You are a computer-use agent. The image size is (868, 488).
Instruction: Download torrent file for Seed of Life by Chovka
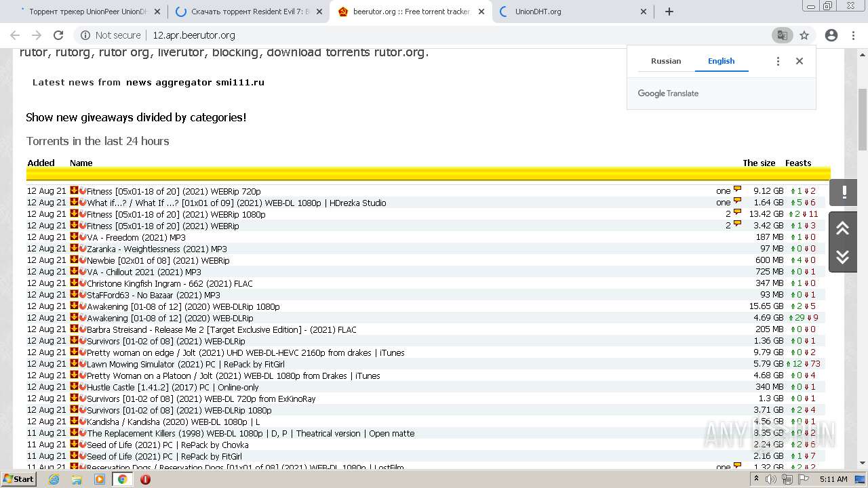coord(74,444)
